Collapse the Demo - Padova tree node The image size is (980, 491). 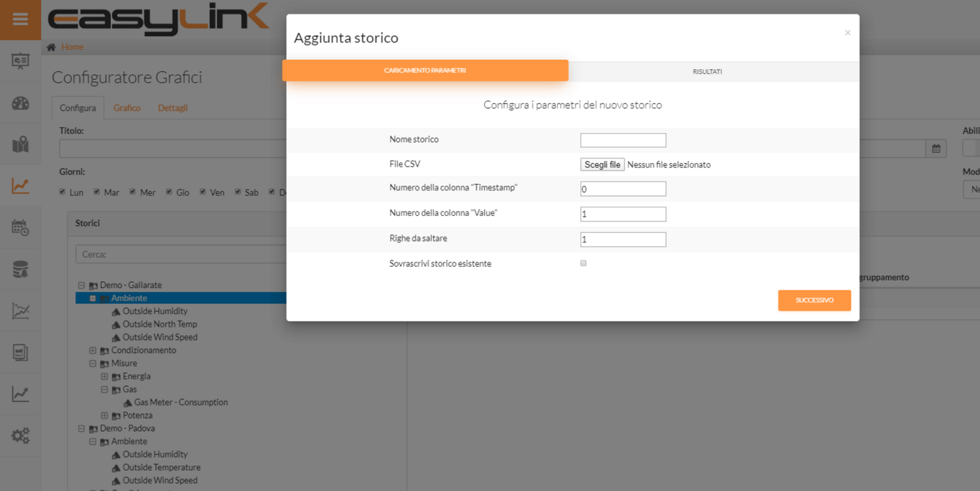[x=81, y=428]
